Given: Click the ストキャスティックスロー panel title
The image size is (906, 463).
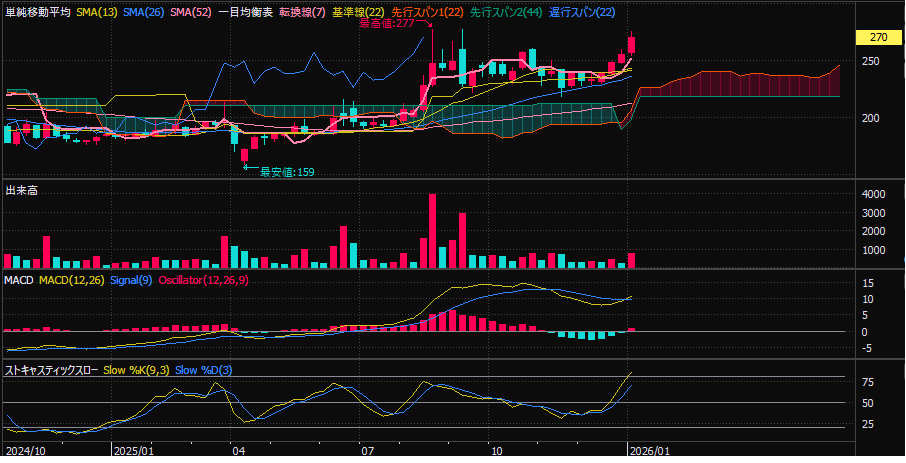Looking at the screenshot, I should [51, 370].
